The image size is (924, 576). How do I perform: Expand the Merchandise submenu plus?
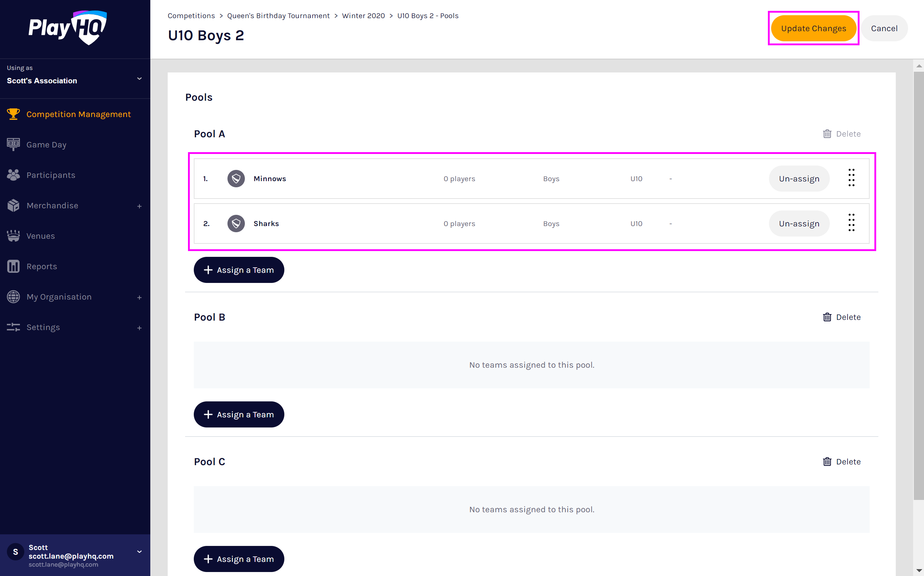pyautogui.click(x=139, y=206)
